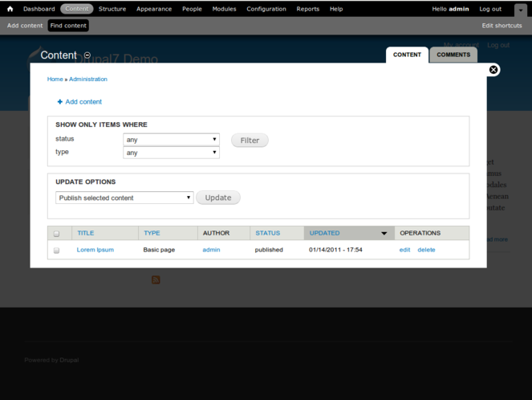The image size is (532, 400).
Task: Open the status filter dropdown
Action: pyautogui.click(x=171, y=140)
